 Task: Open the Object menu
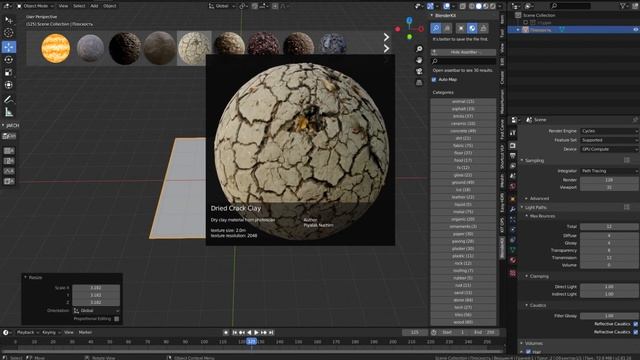pyautogui.click(x=110, y=6)
